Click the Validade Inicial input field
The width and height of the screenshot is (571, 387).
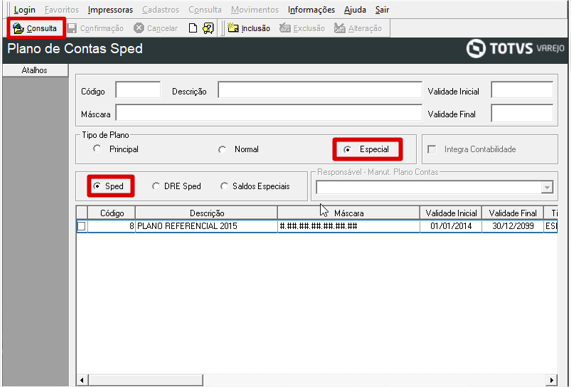[x=522, y=90]
